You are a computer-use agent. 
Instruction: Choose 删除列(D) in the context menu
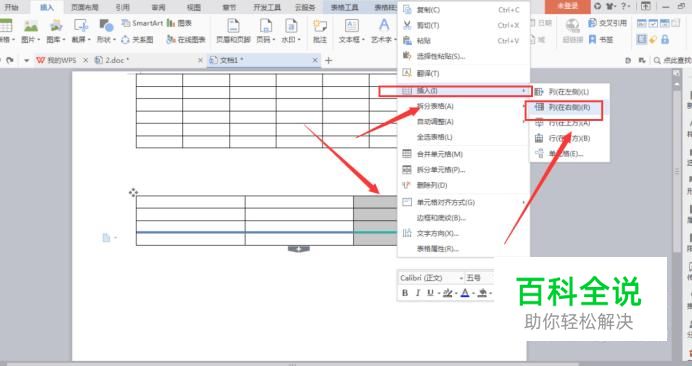[x=463, y=185]
